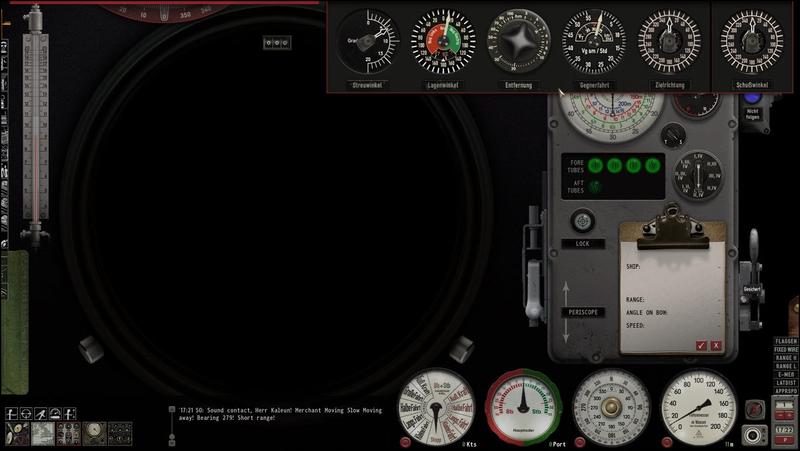Open the propeller station thumbnail
Viewport: 800px width, 451px height.
[x=17, y=434]
